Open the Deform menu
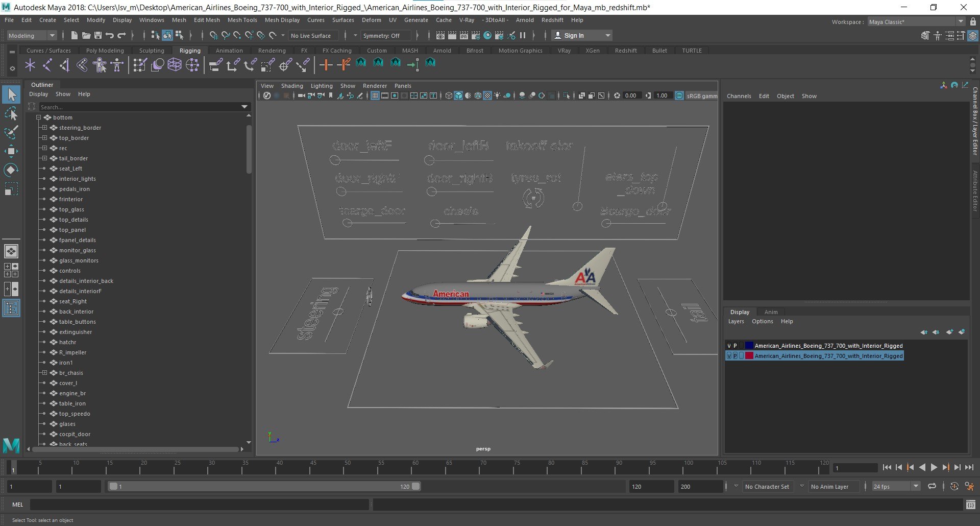The width and height of the screenshot is (980, 526). [371, 20]
